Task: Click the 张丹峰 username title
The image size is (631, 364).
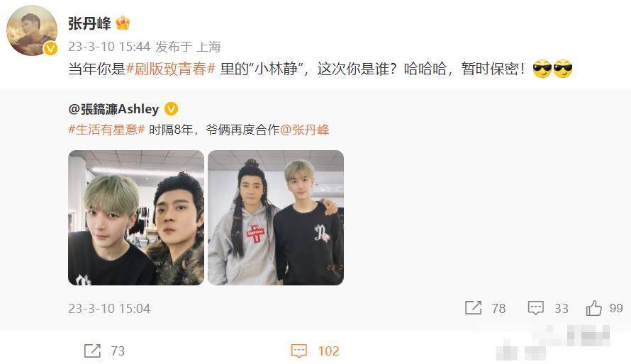Action: [89, 23]
